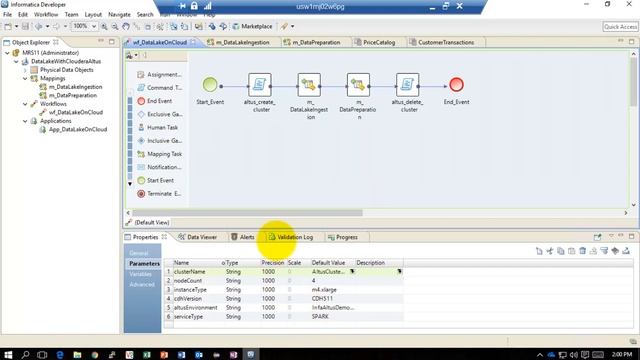The width and height of the screenshot is (640, 360).
Task: Open the palette selection tool dropdown arrow
Action: (136, 55)
